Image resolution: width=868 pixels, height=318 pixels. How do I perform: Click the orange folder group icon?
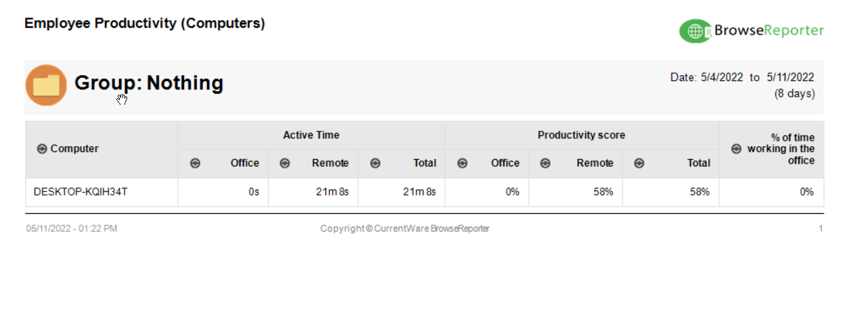46,85
